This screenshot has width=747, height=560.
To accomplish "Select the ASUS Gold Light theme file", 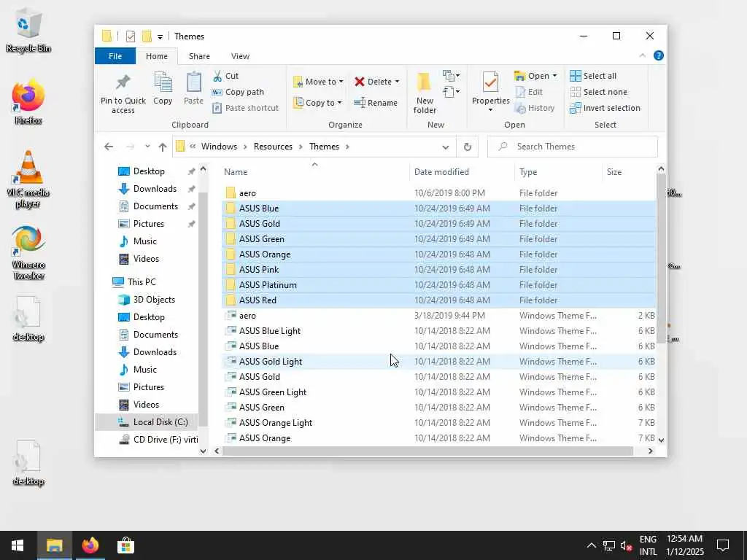I will tap(438, 362).
